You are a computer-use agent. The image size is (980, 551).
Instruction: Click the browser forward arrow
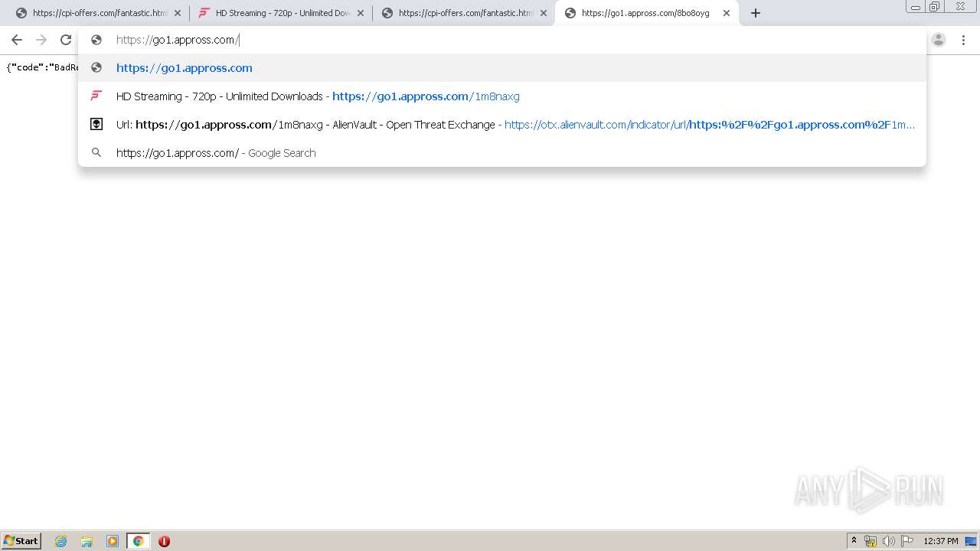point(41,40)
